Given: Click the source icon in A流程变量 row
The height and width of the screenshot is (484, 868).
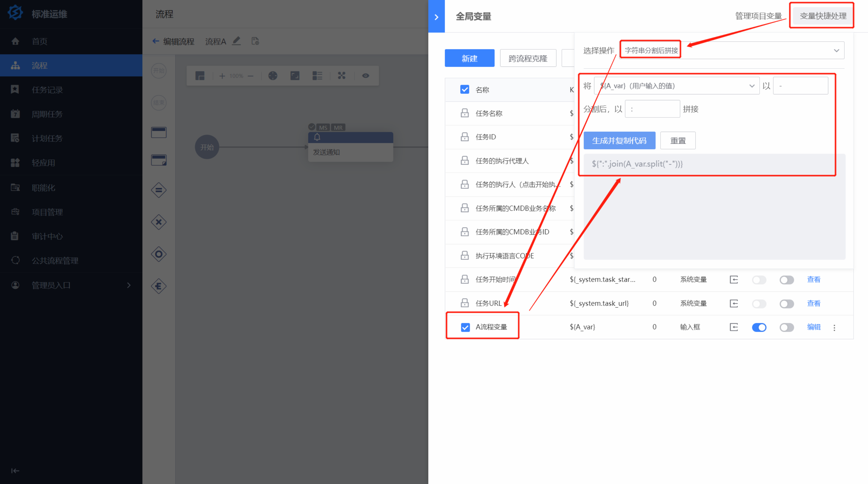Looking at the screenshot, I should click(734, 327).
